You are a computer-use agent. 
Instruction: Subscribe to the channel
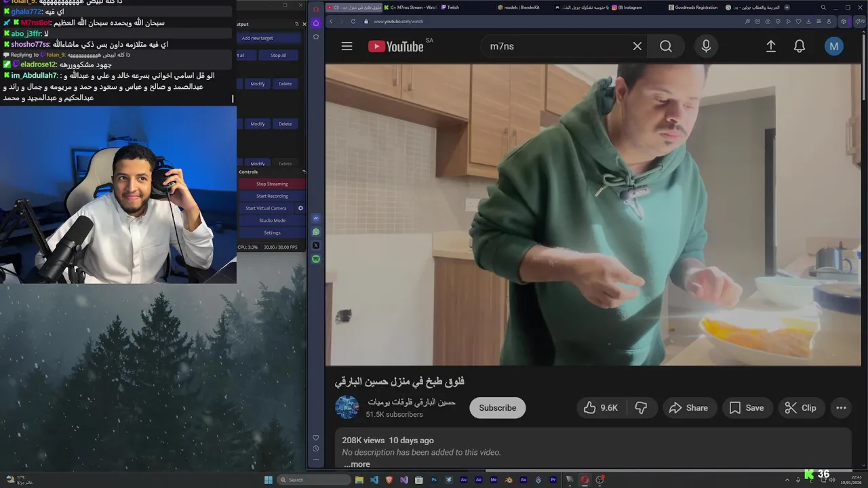pyautogui.click(x=498, y=407)
